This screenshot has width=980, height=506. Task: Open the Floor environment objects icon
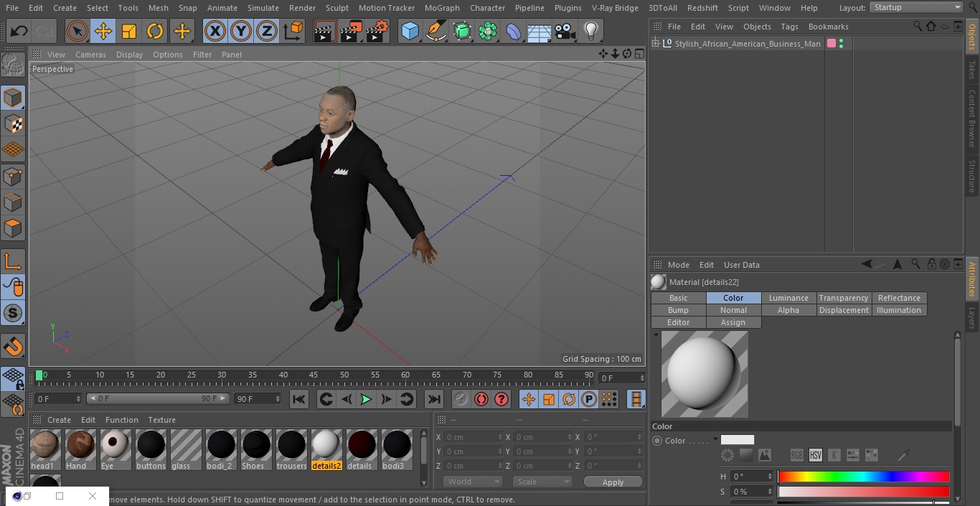click(540, 31)
